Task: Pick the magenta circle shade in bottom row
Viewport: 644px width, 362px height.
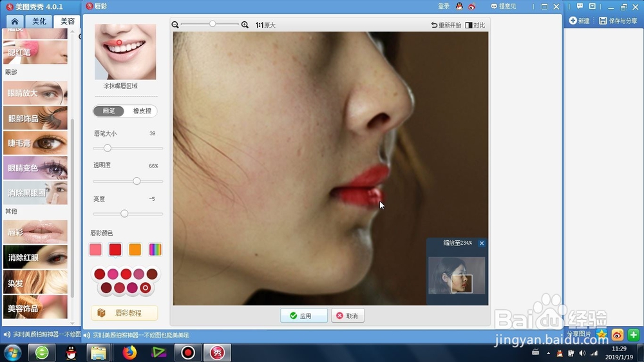Action: [132, 288]
